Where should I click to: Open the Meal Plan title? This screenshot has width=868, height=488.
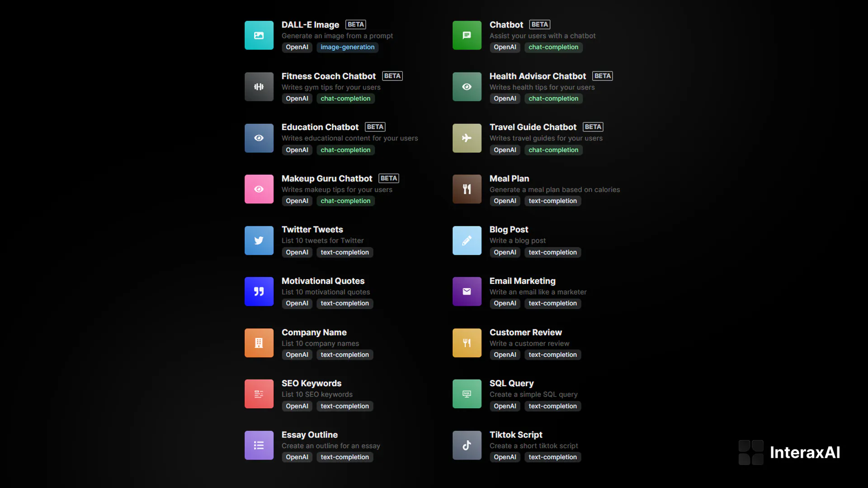(509, 179)
